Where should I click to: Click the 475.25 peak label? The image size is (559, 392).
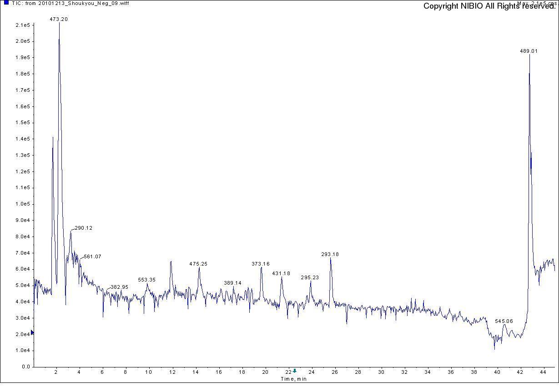tap(198, 264)
